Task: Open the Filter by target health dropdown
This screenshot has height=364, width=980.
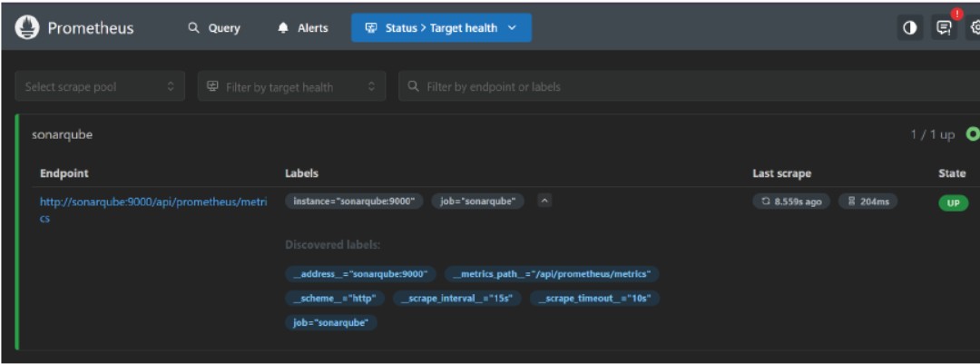Action: coord(291,87)
